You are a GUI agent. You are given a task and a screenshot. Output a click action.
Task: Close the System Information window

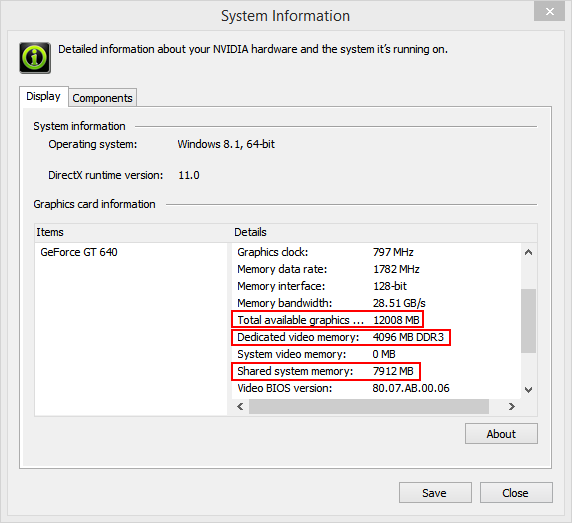tap(549, 12)
